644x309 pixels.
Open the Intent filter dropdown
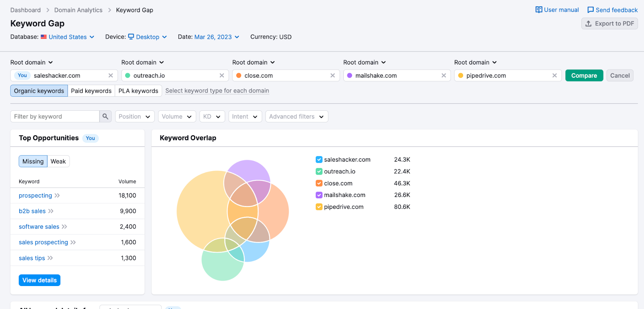(x=245, y=116)
